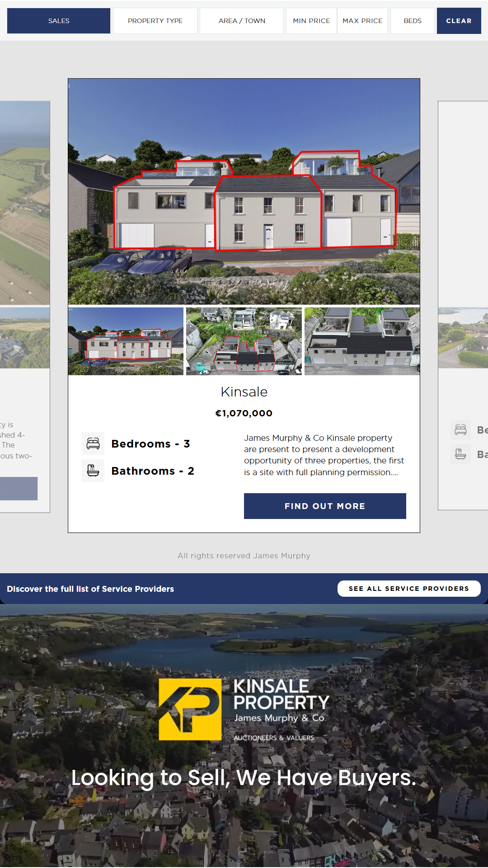Open the Sales dropdown filter
Screen dimensions: 488x868
pos(59,21)
